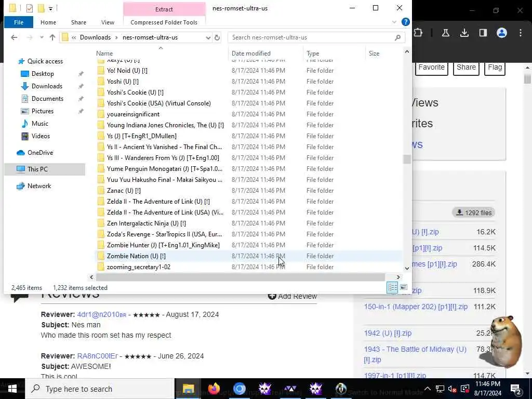The width and height of the screenshot is (532, 399).
Task: Toggle the browser side panel icon
Action: pos(483,33)
